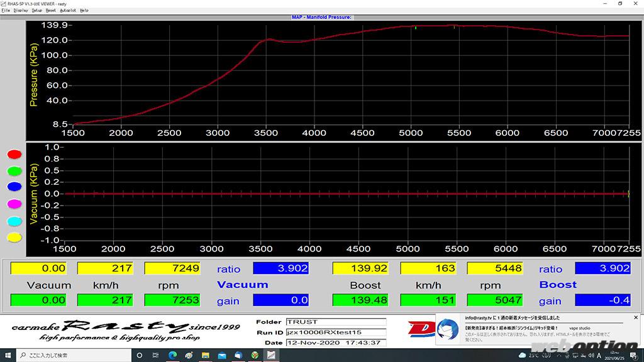Open the Setup menu
This screenshot has height=362, width=644.
pos(37,11)
